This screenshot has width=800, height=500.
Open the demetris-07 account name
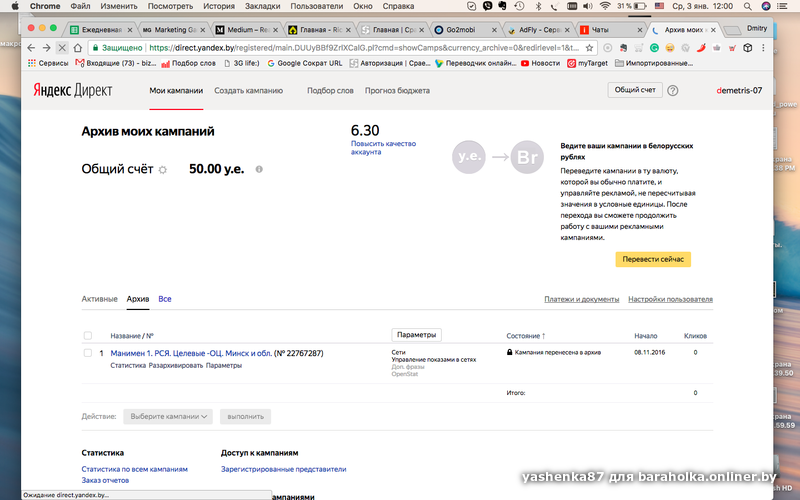click(x=739, y=90)
